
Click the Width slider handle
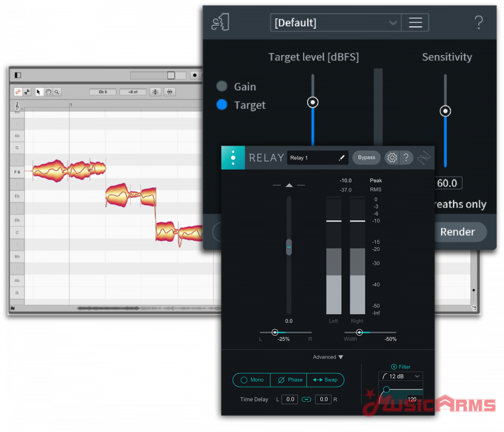[x=359, y=332]
